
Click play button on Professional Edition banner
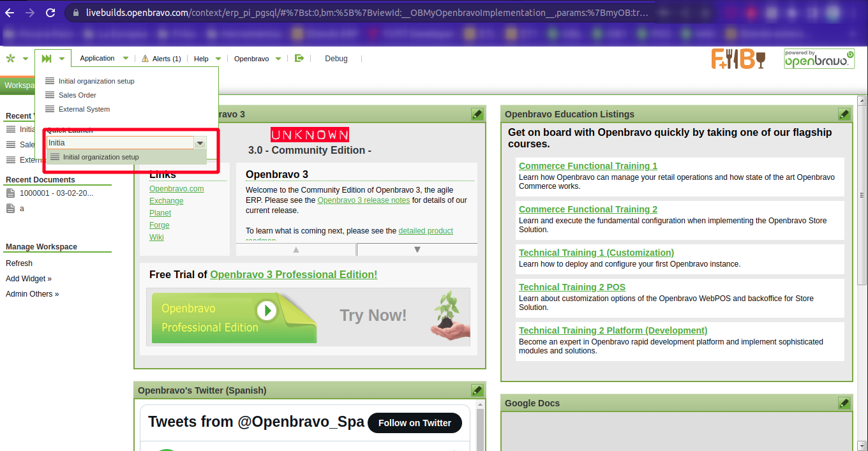(267, 311)
